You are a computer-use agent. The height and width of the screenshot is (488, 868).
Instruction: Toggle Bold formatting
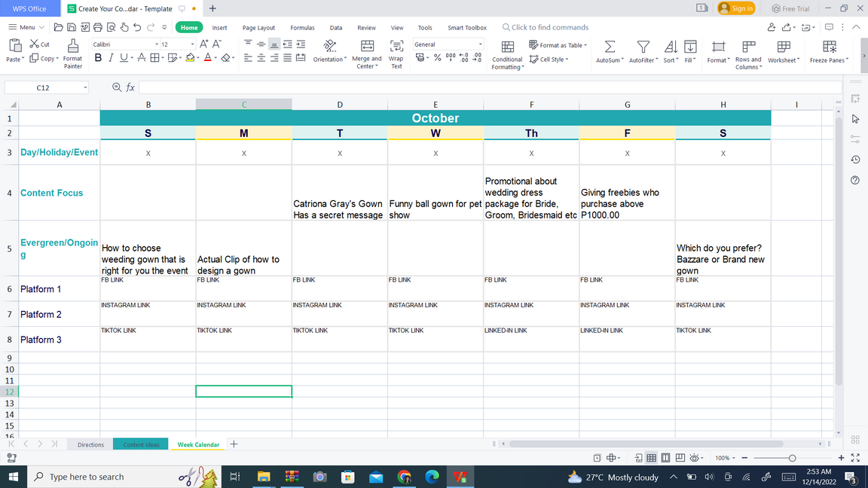pyautogui.click(x=98, y=57)
